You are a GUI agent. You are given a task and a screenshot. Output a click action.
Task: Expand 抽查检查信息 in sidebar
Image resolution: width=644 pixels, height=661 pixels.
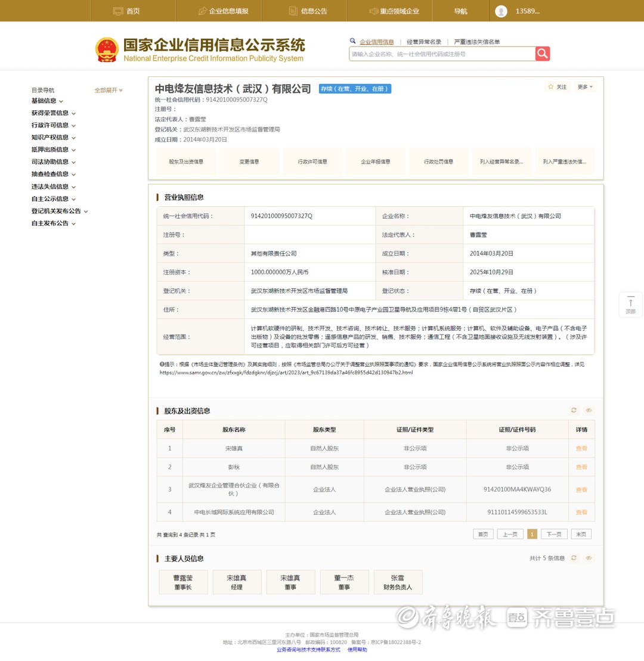(54, 174)
